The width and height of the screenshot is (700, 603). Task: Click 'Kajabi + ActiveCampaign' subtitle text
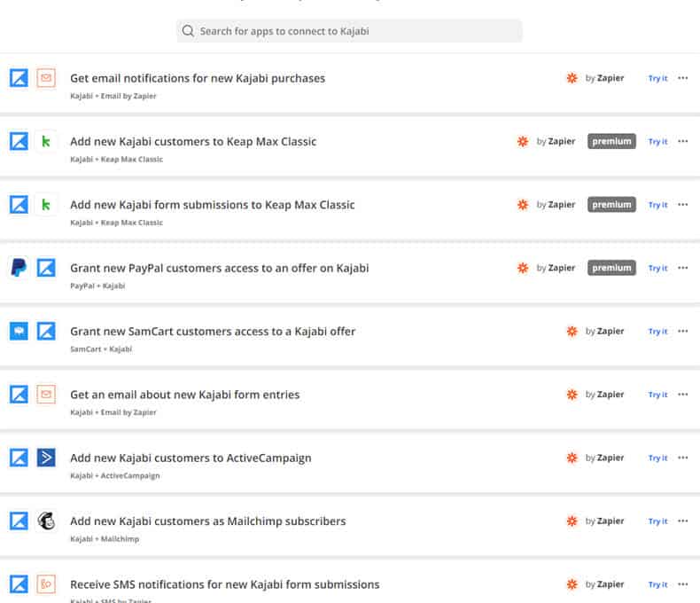tap(114, 475)
